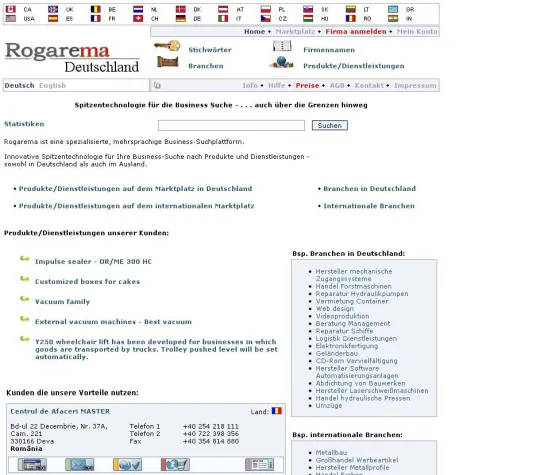Click the Slovakia (SK) flag
Viewport: 544px width, 475px height.
click(308, 9)
